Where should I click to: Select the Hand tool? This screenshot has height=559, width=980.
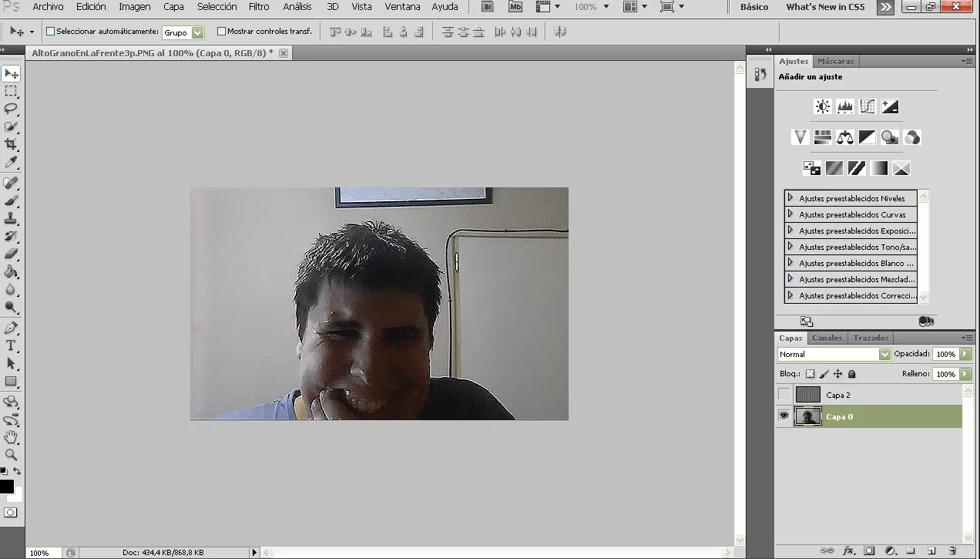click(x=11, y=437)
